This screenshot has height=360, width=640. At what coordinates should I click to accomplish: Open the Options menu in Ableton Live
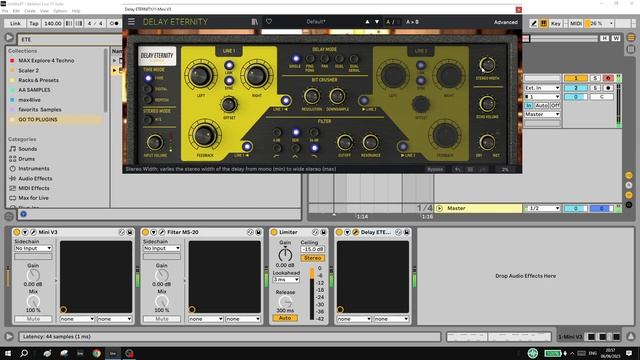click(x=60, y=11)
